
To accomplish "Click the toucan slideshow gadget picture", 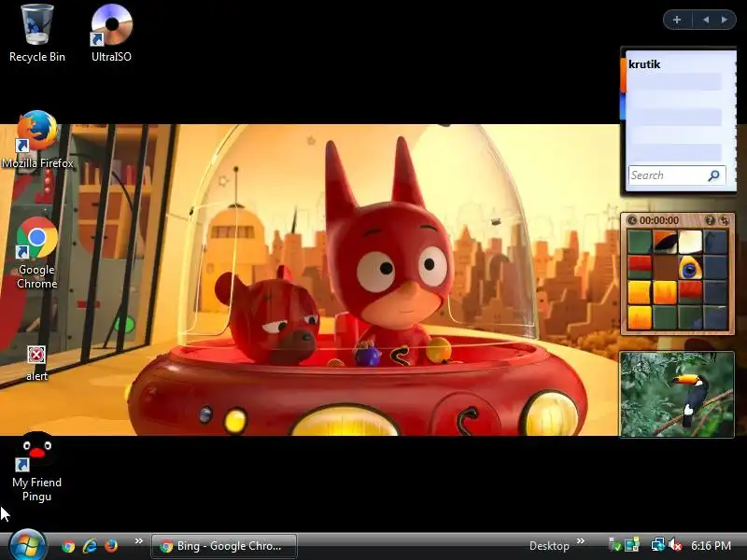I will 676,394.
